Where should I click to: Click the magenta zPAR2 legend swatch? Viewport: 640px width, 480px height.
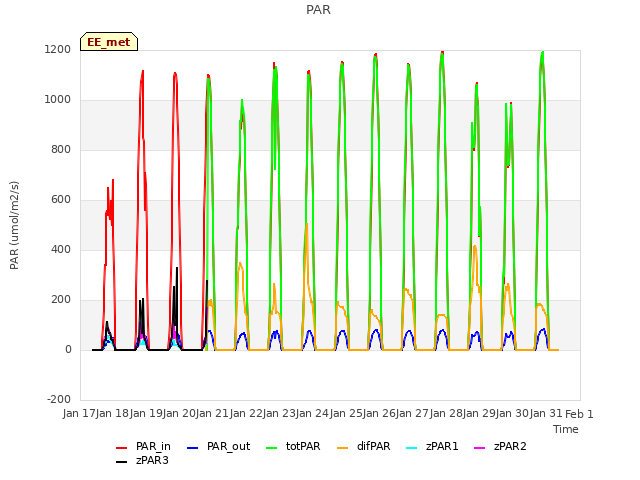coord(480,448)
